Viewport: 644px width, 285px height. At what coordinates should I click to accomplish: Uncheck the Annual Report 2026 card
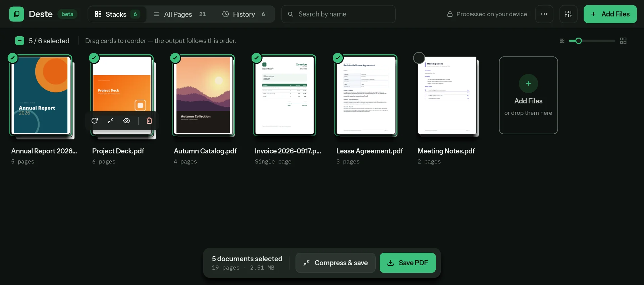[x=13, y=58]
